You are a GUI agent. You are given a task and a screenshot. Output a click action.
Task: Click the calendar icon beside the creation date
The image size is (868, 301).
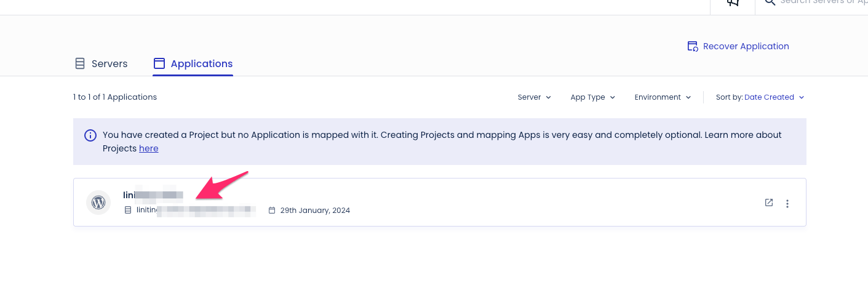click(x=272, y=211)
